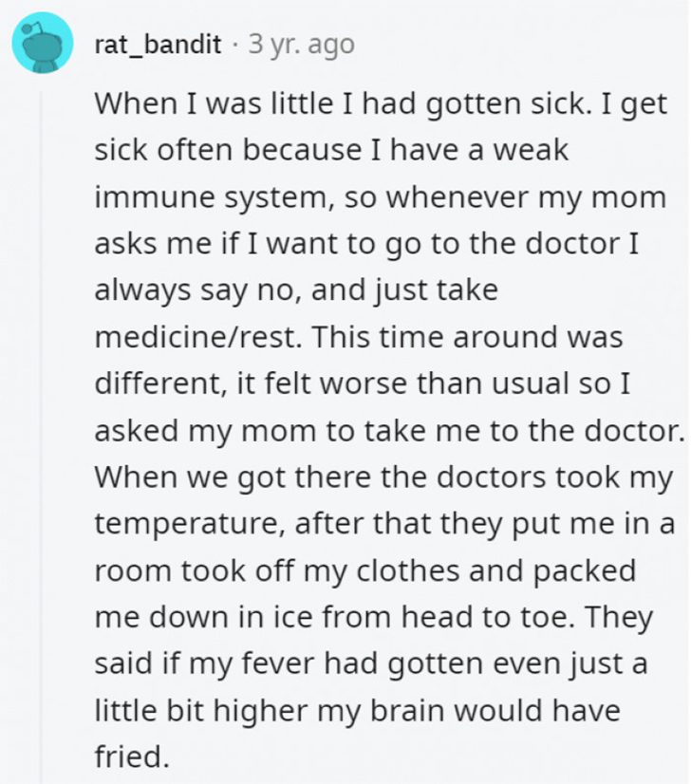Click the '3 yr. ago' timestamp
Image resolution: width=691 pixels, height=784 pixels.
tap(301, 44)
